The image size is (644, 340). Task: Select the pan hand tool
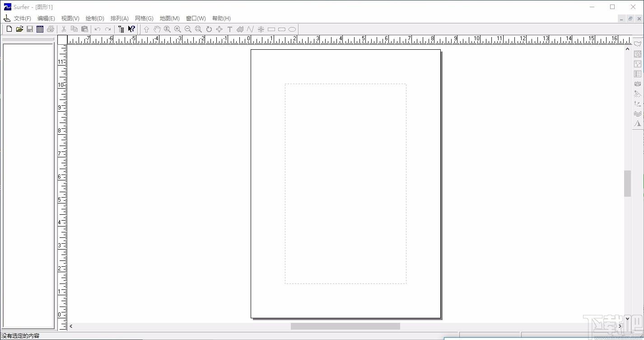coord(157,29)
